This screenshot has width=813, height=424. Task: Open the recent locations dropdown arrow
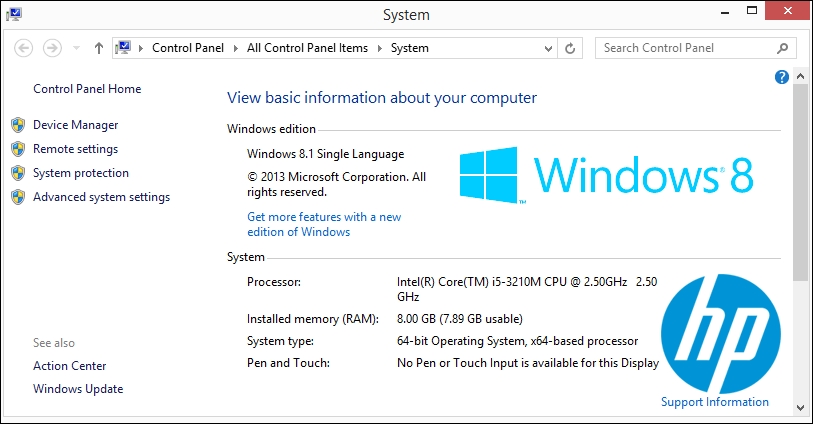76,48
